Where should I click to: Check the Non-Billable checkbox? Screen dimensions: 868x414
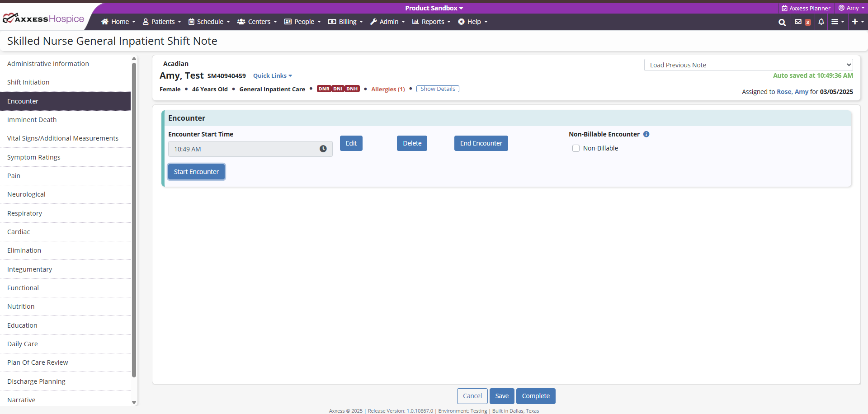tap(576, 148)
